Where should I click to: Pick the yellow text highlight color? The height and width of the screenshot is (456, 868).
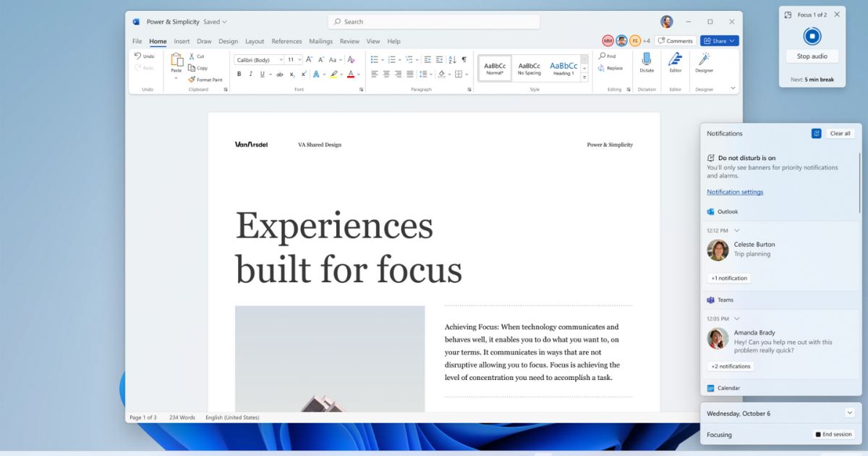(x=333, y=74)
